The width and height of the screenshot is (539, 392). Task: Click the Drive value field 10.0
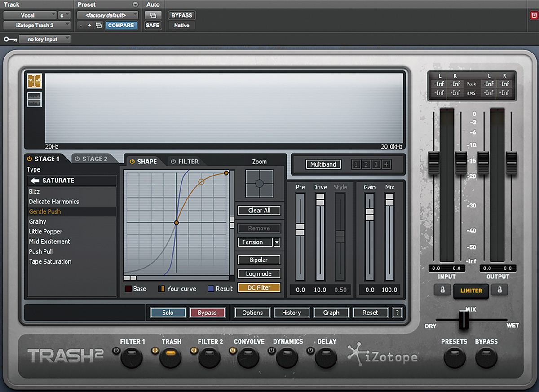(320, 290)
